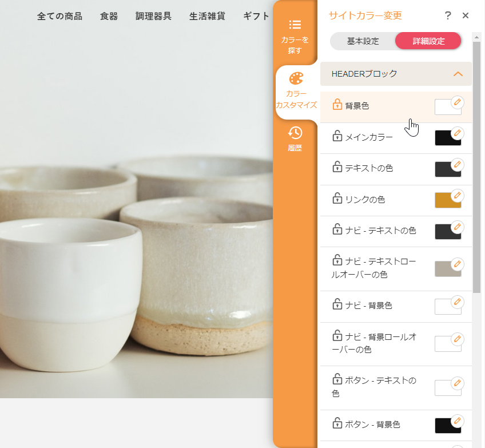Edit ナビ - テキストロールオーバーの色 pencil icon
485x448 pixels.
pos(457,264)
